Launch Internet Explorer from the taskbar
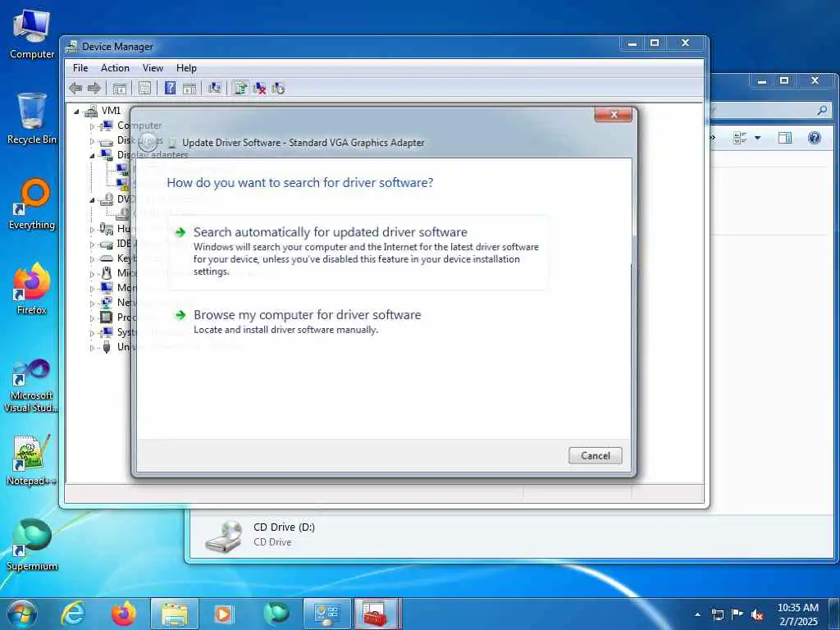Screen dimensions: 840x630 point(73,614)
